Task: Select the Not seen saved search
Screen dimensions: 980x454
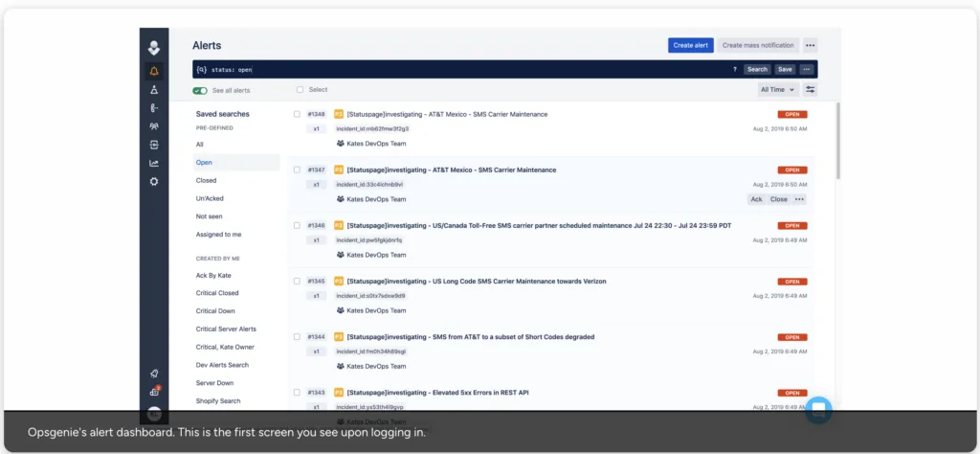Action: coord(209,216)
